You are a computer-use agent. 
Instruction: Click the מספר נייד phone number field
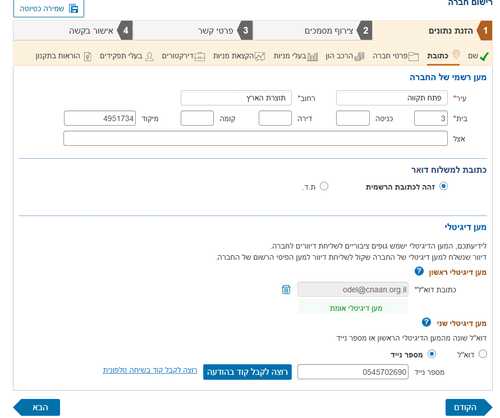[x=353, y=372]
